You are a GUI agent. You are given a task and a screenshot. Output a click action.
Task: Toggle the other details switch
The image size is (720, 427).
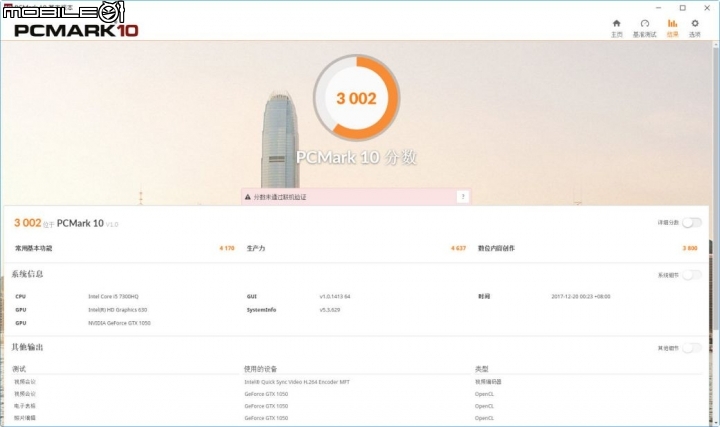click(692, 348)
